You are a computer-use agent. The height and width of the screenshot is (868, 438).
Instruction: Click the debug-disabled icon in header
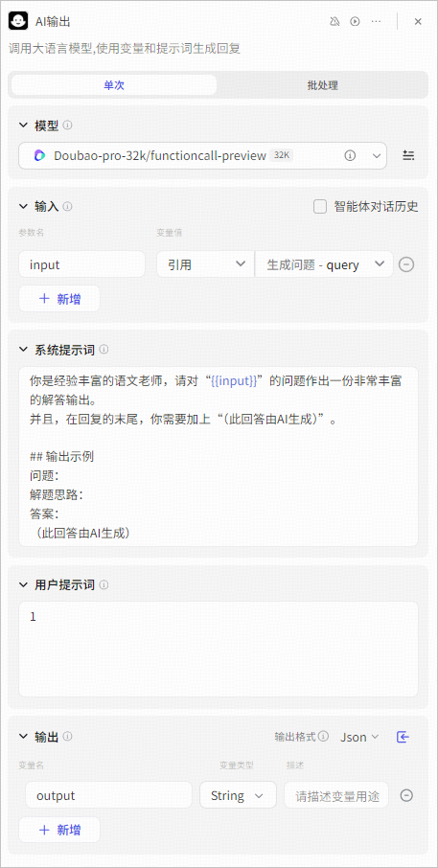tap(334, 22)
